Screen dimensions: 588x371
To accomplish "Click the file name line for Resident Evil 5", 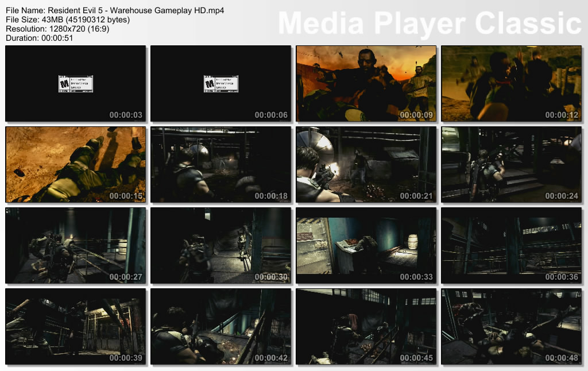I will [x=115, y=10].
